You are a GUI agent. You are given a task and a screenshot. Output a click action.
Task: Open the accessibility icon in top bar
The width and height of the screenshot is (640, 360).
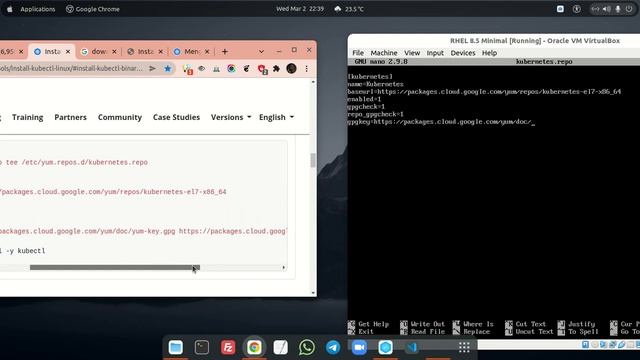[x=576, y=9]
